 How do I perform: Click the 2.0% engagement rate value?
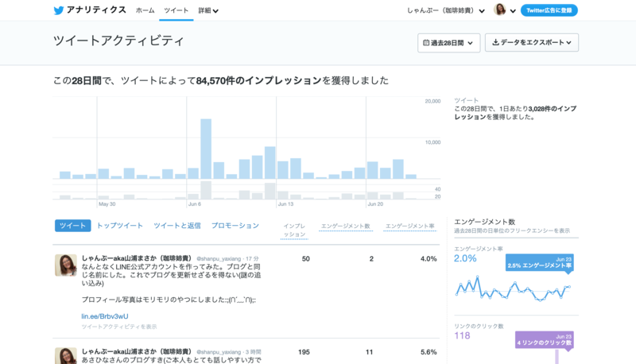coord(465,258)
